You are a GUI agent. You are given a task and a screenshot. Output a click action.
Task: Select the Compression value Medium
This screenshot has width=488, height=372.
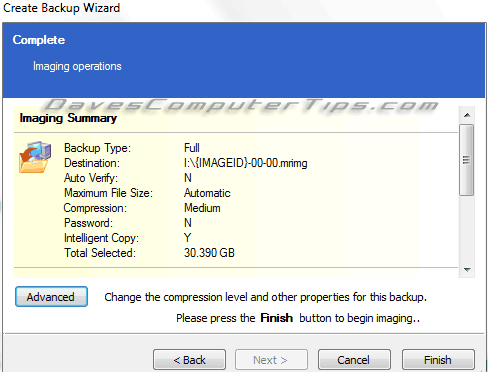202,208
